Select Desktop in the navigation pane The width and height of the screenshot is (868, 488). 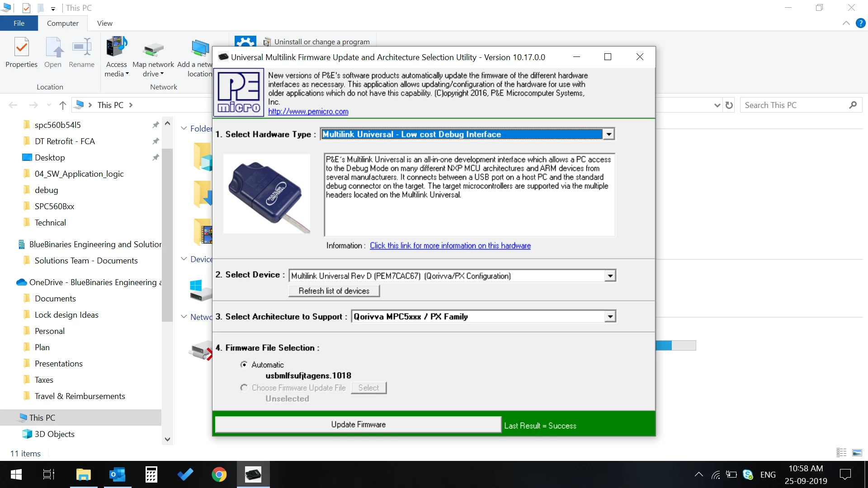[50, 157]
